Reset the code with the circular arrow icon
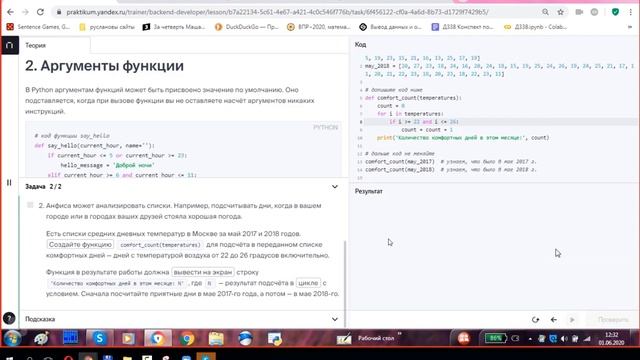 click(x=535, y=320)
